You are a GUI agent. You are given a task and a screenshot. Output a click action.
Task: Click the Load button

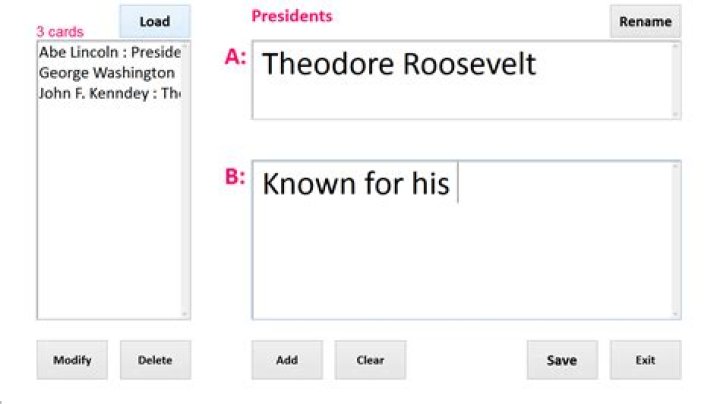(154, 22)
